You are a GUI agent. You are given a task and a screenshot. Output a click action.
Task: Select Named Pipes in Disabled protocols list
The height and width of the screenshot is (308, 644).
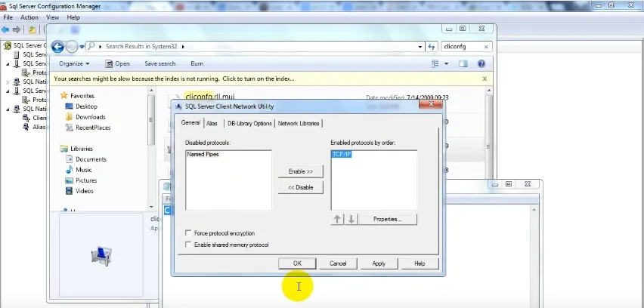[203, 154]
